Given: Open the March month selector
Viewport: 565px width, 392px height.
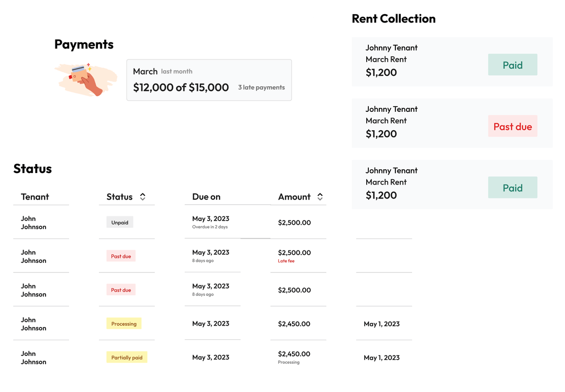Looking at the screenshot, I should (x=145, y=72).
